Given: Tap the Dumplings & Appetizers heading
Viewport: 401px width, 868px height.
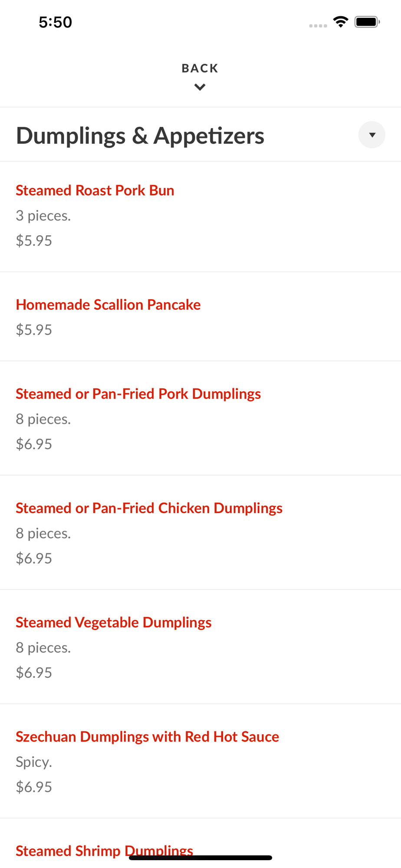Looking at the screenshot, I should [140, 135].
